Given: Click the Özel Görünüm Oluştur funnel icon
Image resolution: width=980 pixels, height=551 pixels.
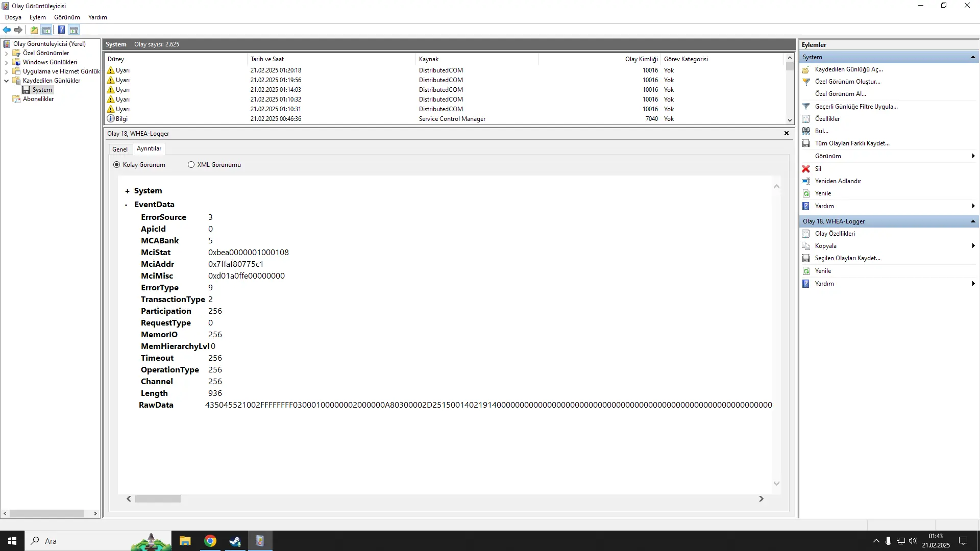Looking at the screenshot, I should (x=806, y=82).
